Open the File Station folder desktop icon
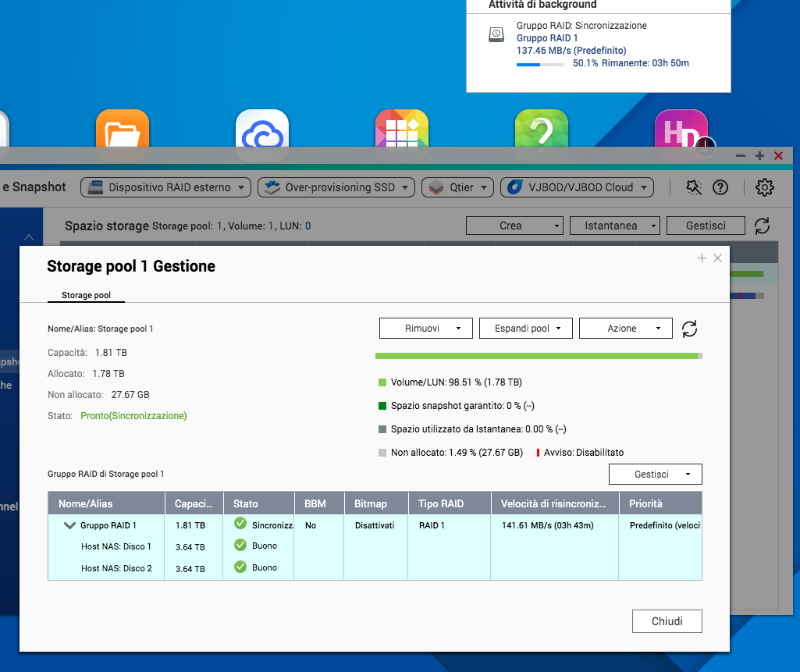Screen dimensions: 800x672 click(122, 130)
